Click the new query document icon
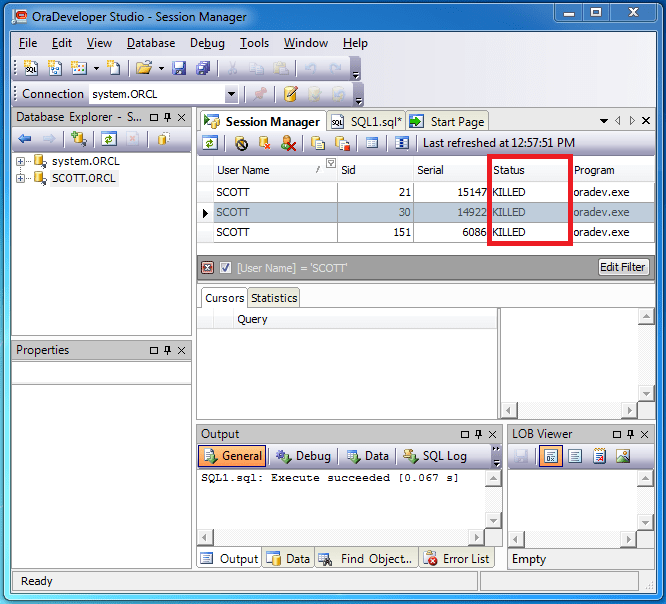 (55, 68)
